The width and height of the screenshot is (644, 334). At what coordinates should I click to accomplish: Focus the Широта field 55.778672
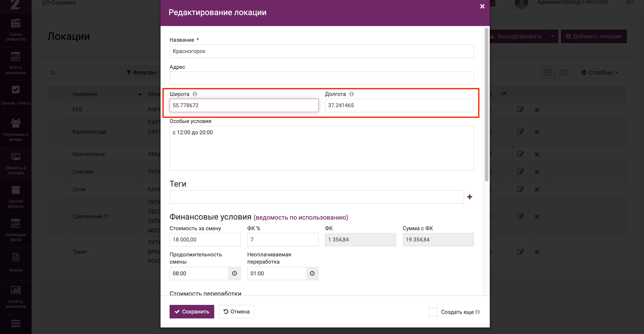click(244, 105)
